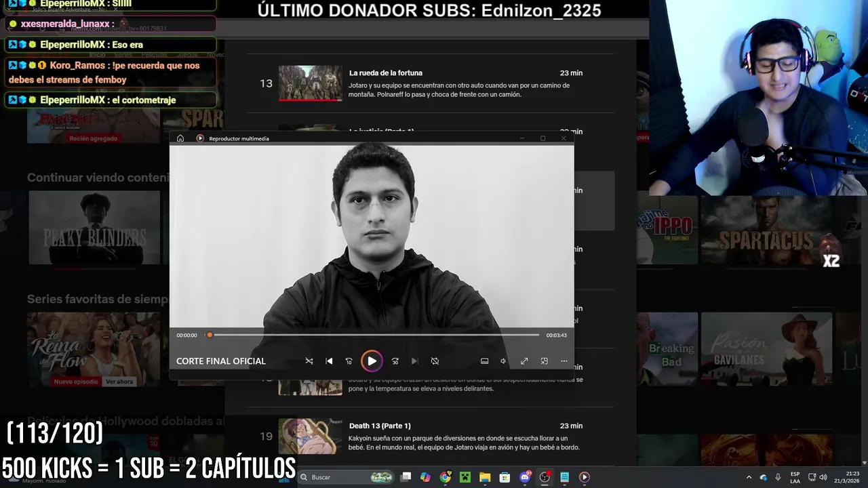Click the video frame in the media player
868x488 pixels.
(x=372, y=236)
